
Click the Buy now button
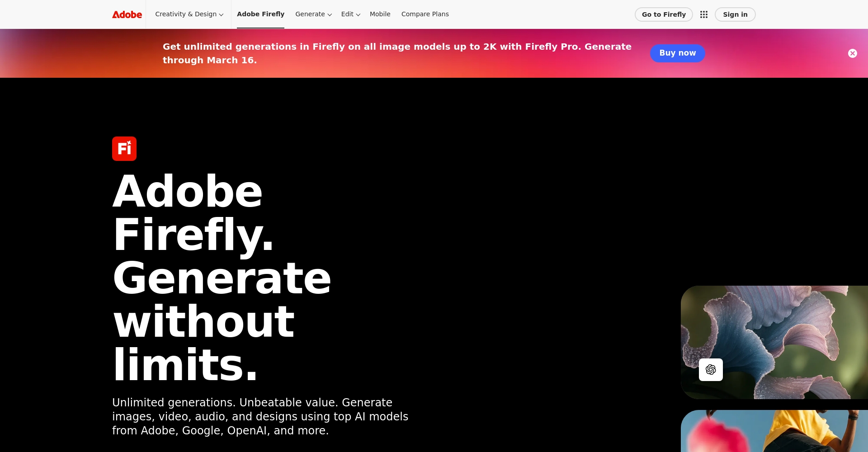point(677,53)
